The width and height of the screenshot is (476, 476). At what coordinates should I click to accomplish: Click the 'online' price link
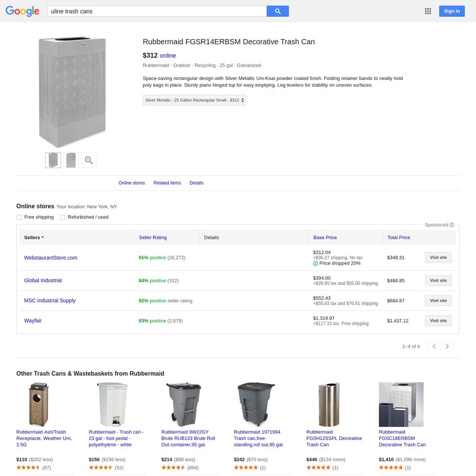tap(168, 56)
